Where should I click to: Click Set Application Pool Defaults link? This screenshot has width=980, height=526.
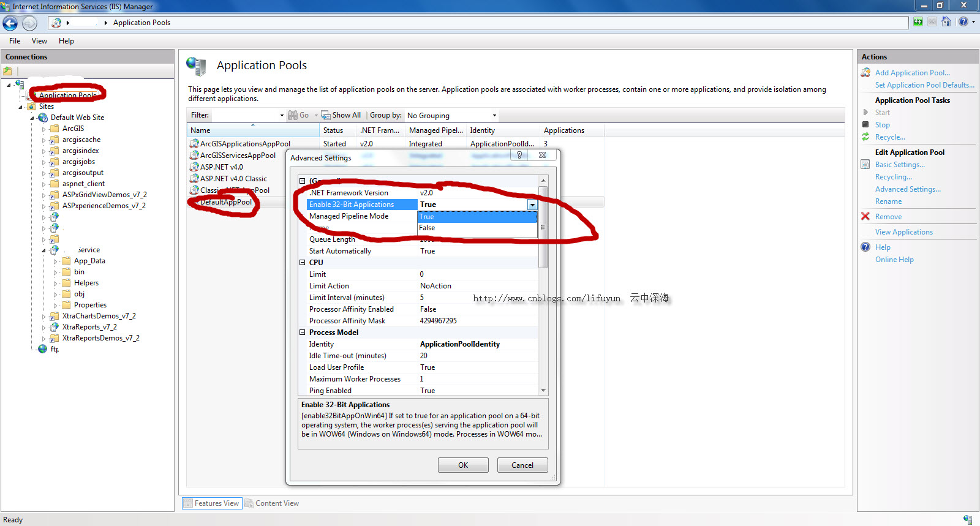click(925, 85)
